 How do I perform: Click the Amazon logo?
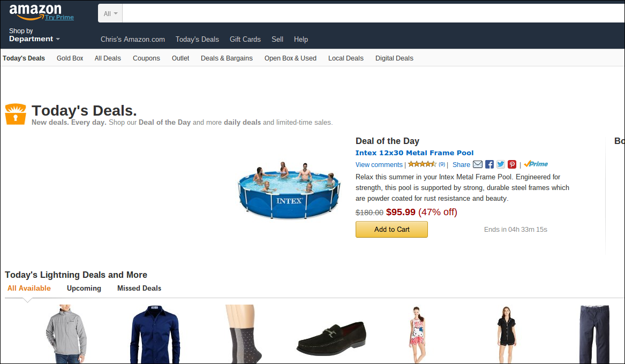pyautogui.click(x=35, y=11)
